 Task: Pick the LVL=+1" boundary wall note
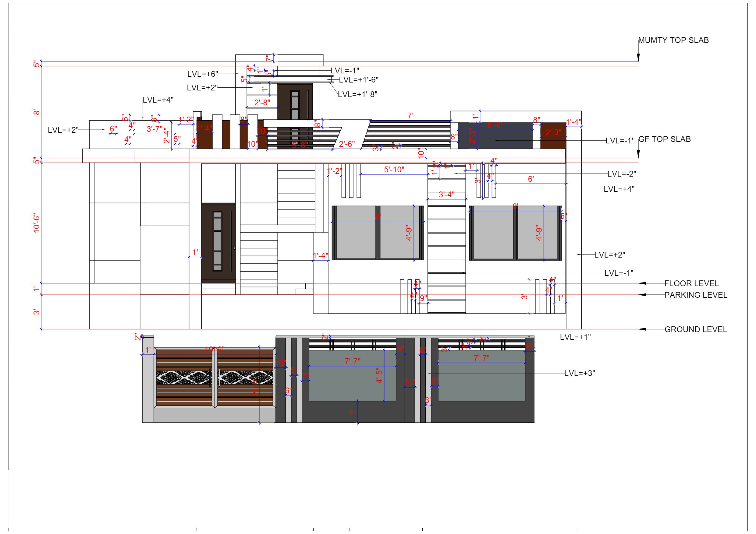click(575, 337)
